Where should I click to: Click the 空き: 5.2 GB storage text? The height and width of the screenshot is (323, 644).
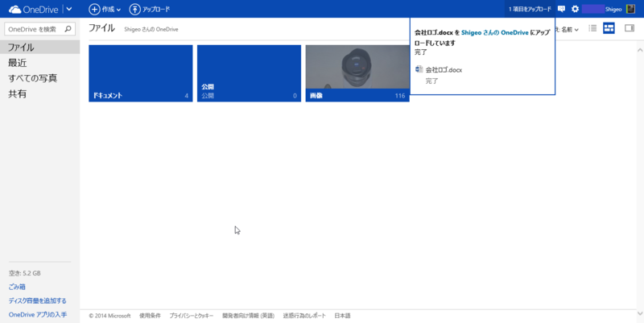pyautogui.click(x=25, y=273)
